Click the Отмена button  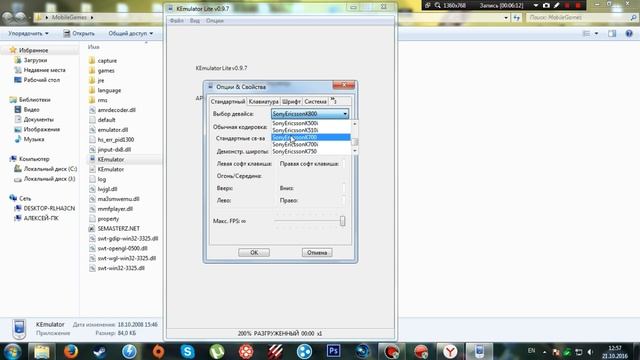click(317, 252)
